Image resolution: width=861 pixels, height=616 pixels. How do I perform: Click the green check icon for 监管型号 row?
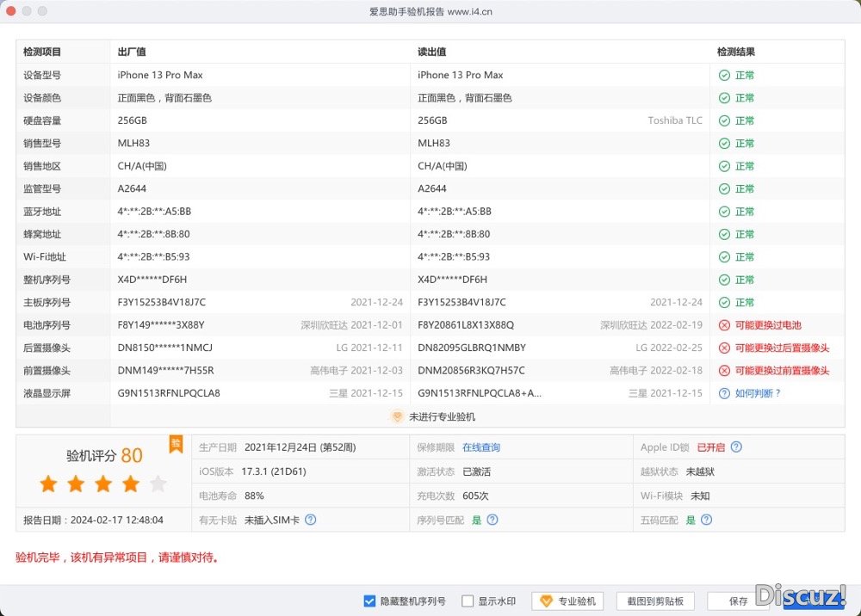pos(724,188)
